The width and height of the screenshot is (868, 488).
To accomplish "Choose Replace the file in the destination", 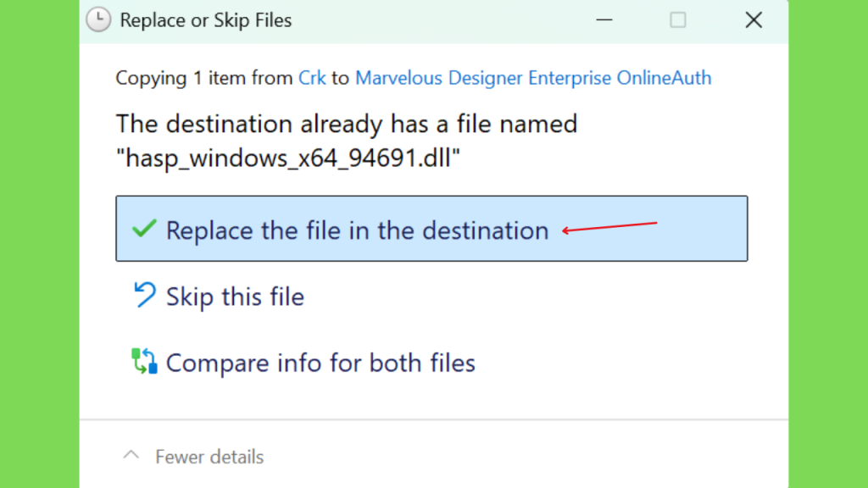I will pos(431,229).
